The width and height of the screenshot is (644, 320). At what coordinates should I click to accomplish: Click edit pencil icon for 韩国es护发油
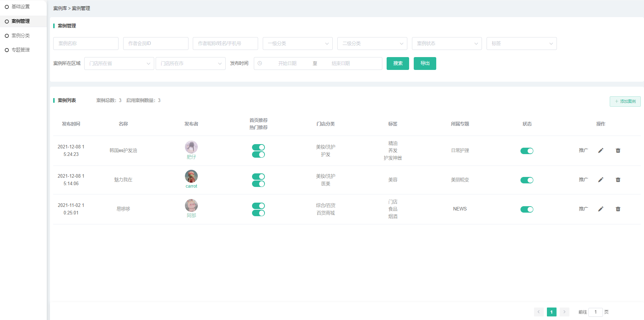click(600, 151)
